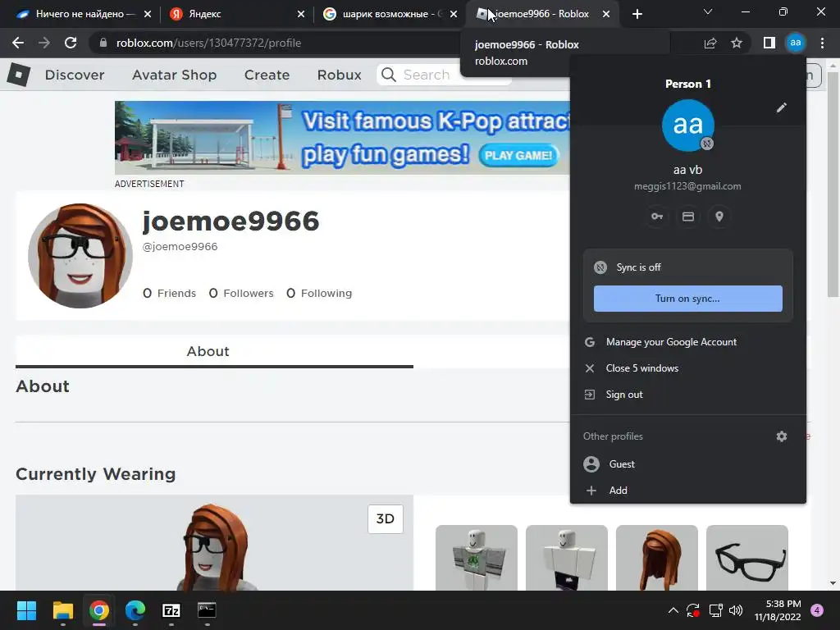The image size is (840, 630).
Task: Toggle the 3D avatar view button
Action: 386,518
